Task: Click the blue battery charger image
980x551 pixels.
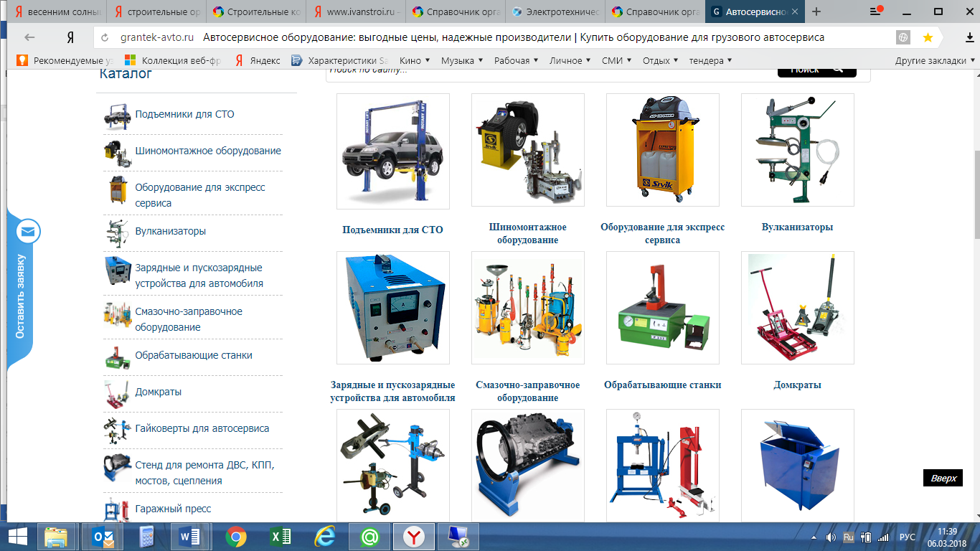Action: coord(393,308)
